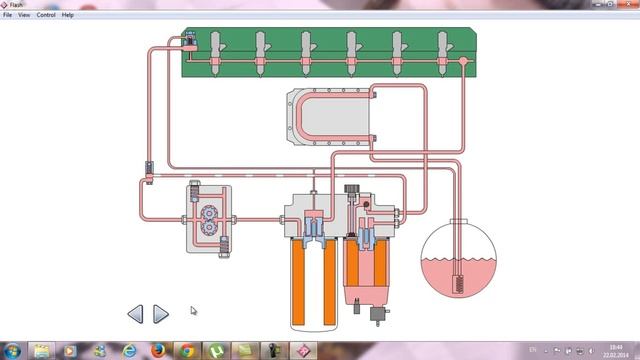This screenshot has height=360, width=640.
Task: Advance to next slide with right arrow
Action: pos(161,314)
